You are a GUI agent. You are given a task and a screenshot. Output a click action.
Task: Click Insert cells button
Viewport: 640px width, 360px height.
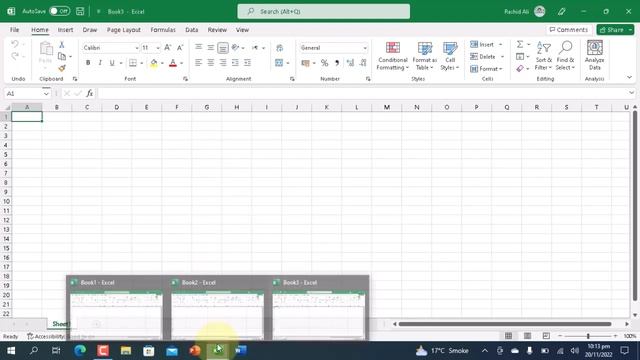(x=482, y=44)
